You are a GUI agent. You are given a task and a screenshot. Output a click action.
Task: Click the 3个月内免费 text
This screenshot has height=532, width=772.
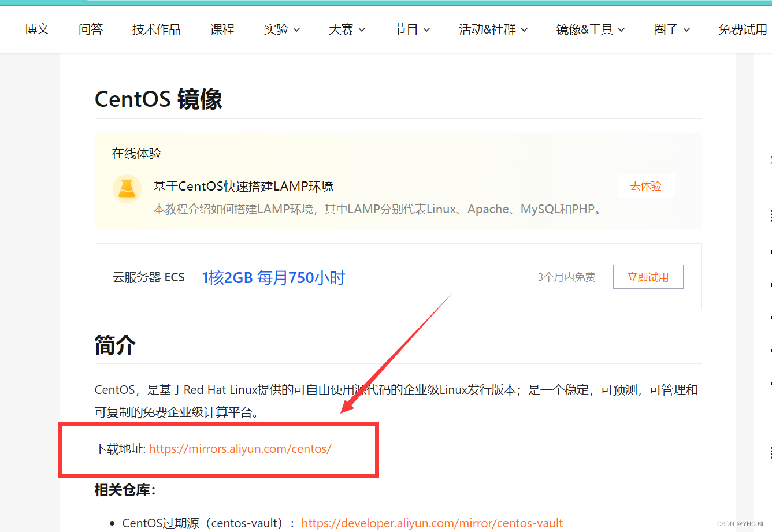point(566,277)
